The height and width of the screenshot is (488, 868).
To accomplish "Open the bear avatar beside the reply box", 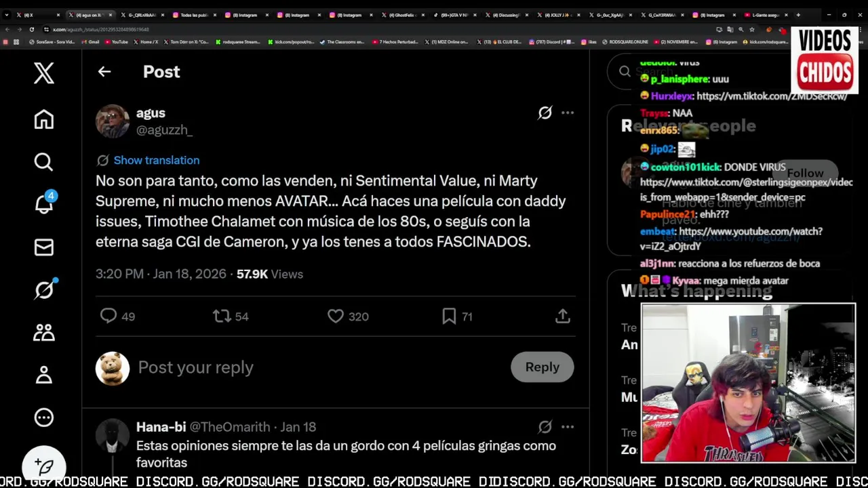I will point(112,368).
